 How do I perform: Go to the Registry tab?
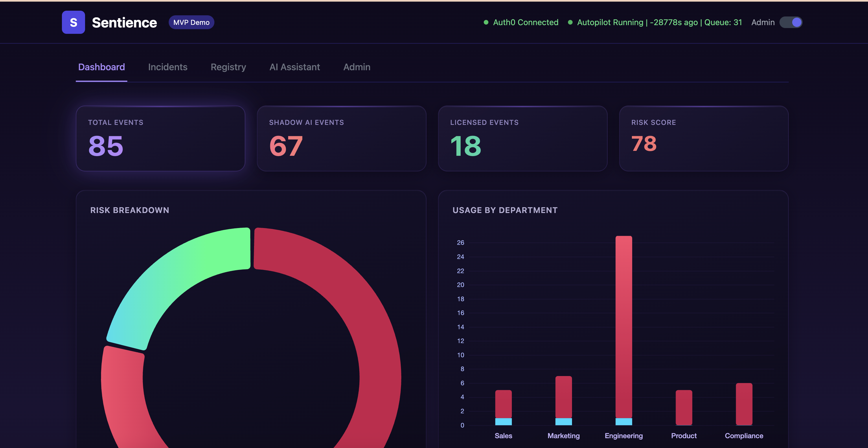[228, 67]
